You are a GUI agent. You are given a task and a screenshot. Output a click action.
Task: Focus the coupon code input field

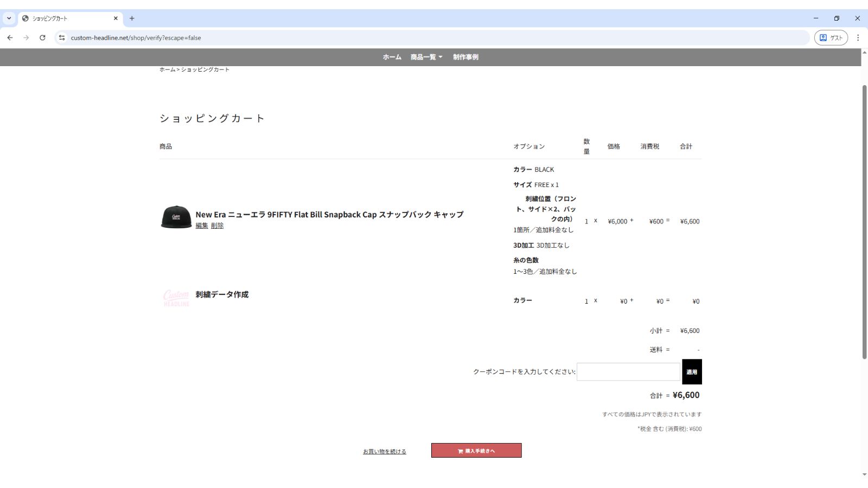[628, 372]
